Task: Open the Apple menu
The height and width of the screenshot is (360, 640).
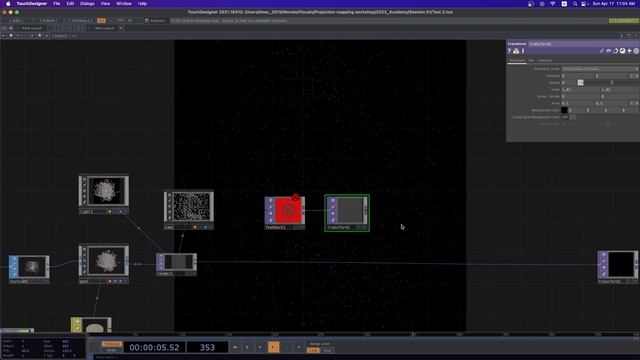Action: point(8,4)
